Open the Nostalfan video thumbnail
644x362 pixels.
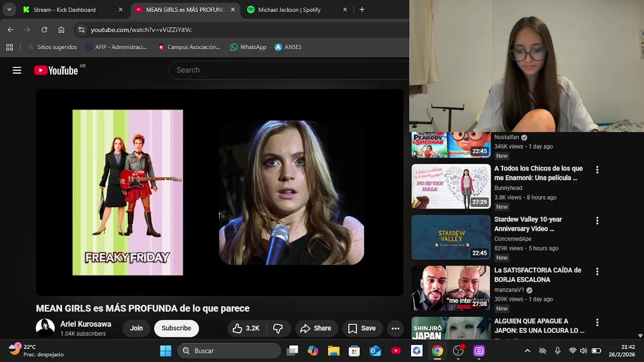point(451,145)
